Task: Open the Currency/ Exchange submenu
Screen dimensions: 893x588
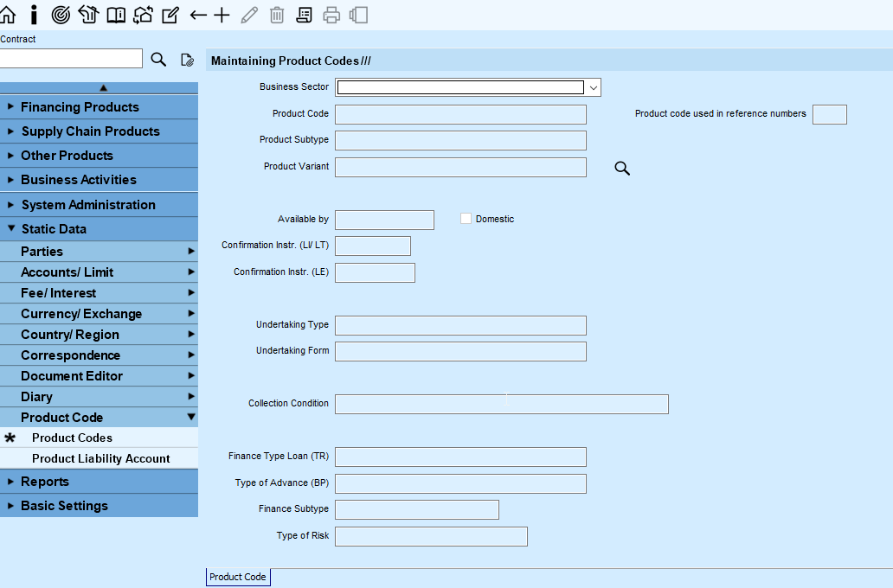Action: (x=100, y=314)
